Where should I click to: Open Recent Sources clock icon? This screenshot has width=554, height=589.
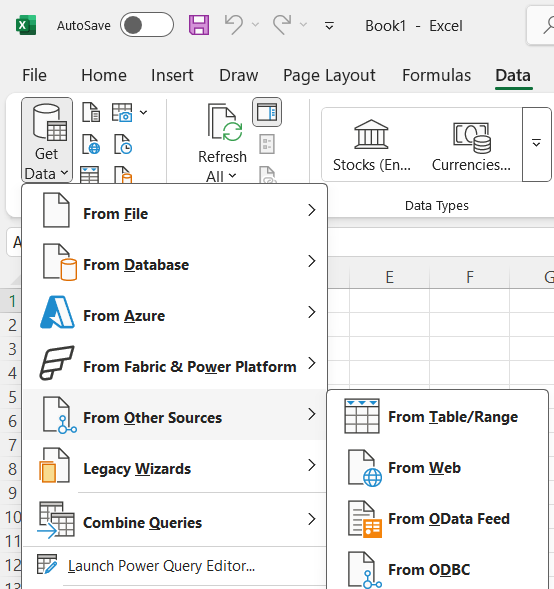pyautogui.click(x=123, y=145)
